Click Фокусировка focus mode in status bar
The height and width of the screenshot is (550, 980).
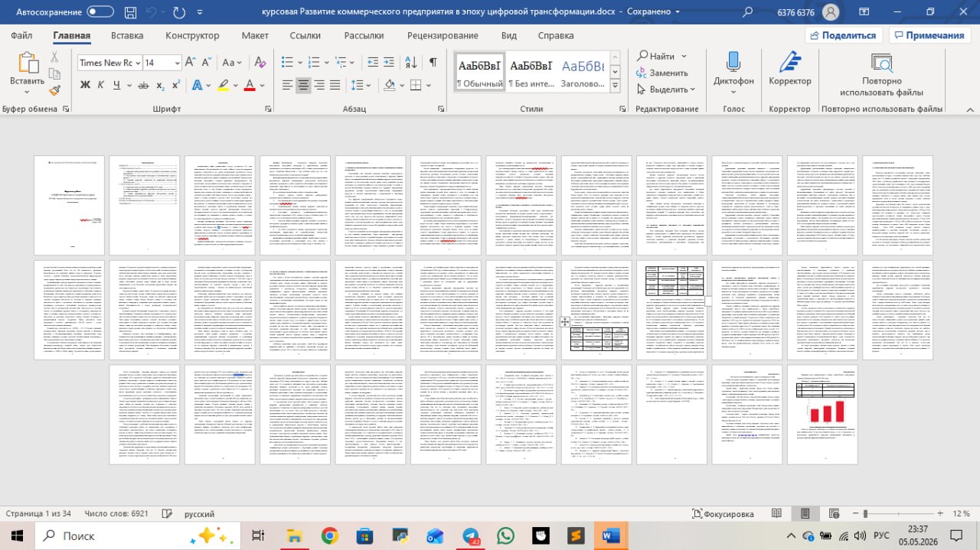coord(723,514)
